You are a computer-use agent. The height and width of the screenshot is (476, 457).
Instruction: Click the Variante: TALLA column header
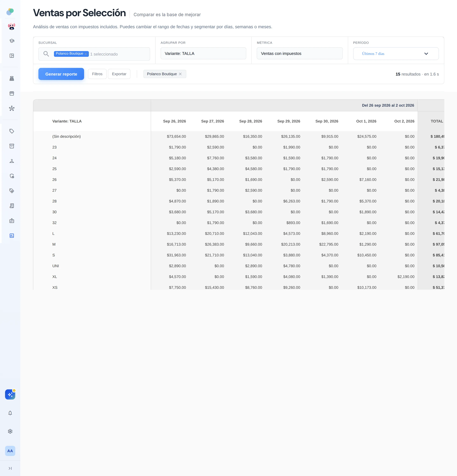(x=67, y=121)
